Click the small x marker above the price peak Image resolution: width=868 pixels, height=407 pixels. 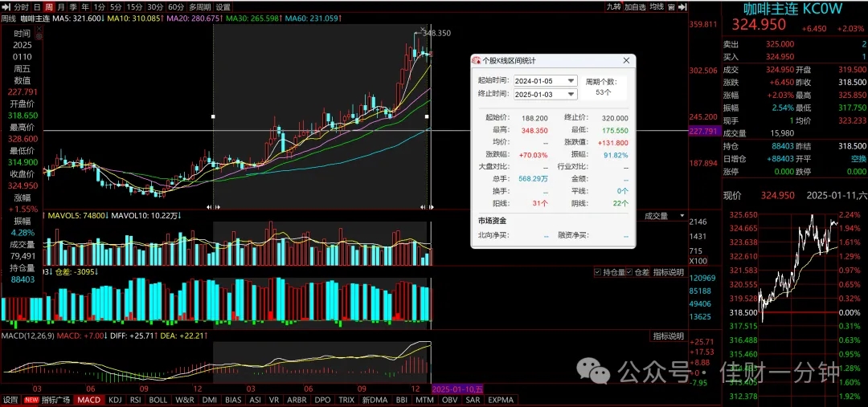tap(424, 28)
